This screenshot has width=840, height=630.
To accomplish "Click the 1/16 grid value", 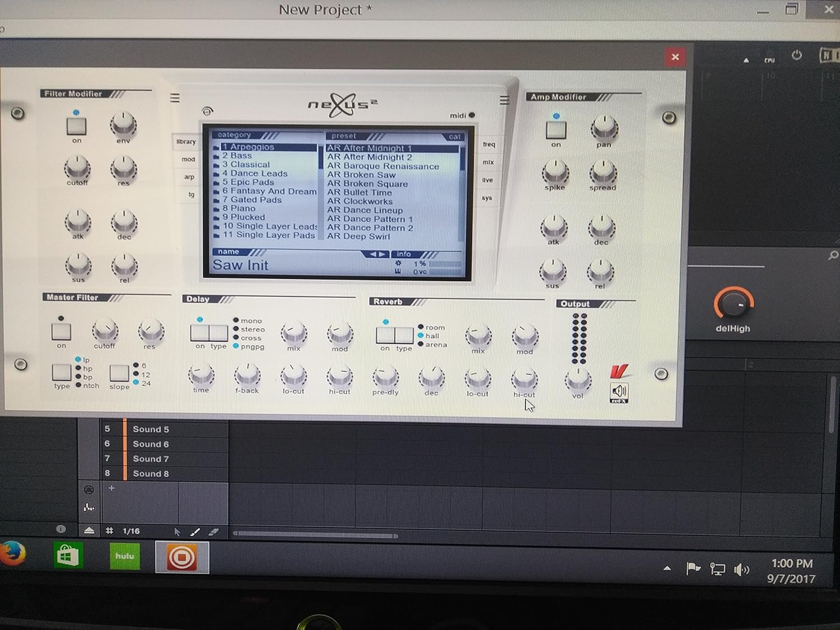I will 131,531.
